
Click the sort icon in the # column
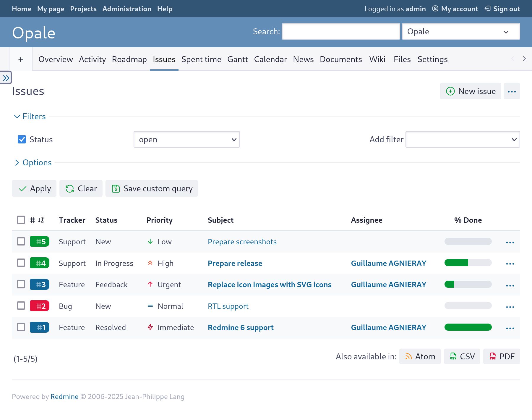(x=41, y=220)
